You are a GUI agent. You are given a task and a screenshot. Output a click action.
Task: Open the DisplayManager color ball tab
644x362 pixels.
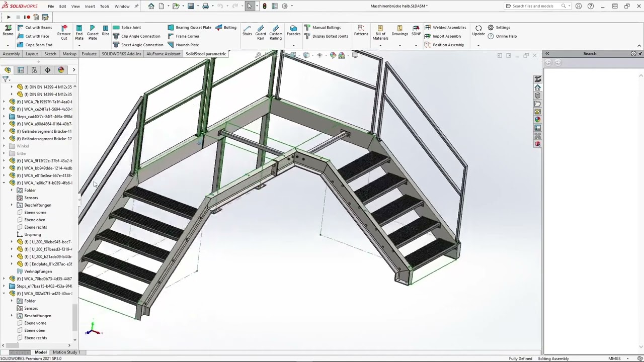point(61,70)
